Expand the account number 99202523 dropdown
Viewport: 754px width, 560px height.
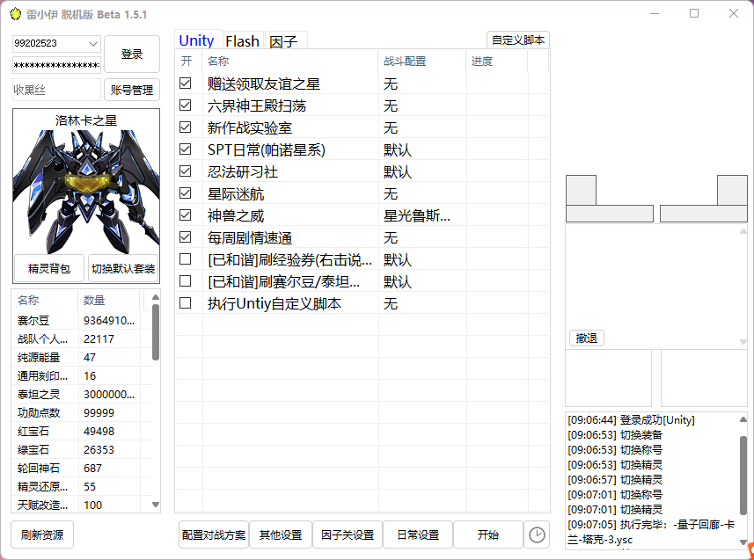93,44
